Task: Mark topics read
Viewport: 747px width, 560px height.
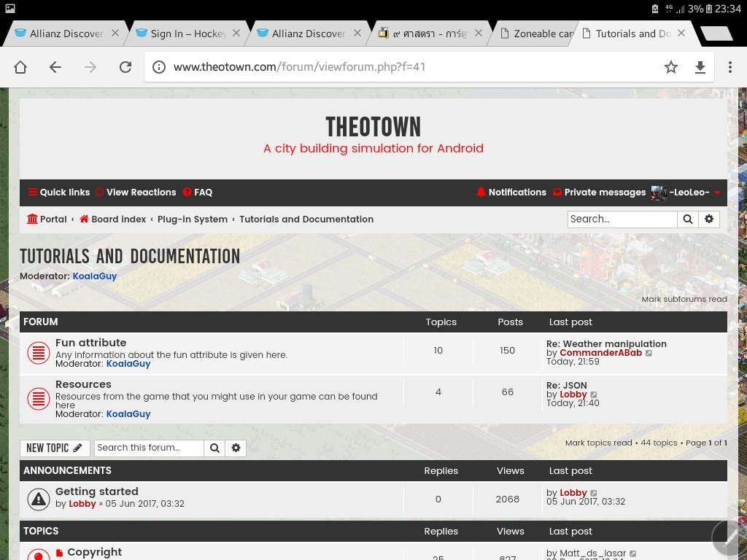Action: (x=598, y=443)
